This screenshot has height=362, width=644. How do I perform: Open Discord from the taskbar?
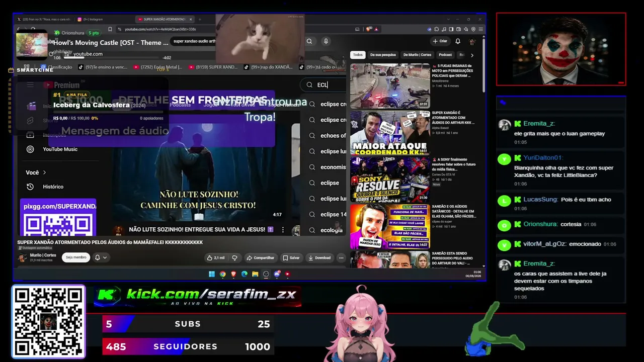pyautogui.click(x=277, y=274)
